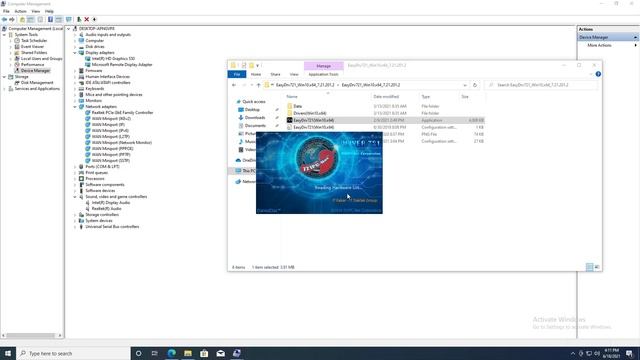Viewport: 640px width, 360px height.
Task: Select Quick access in Explorer navigation pane
Action: click(253, 102)
